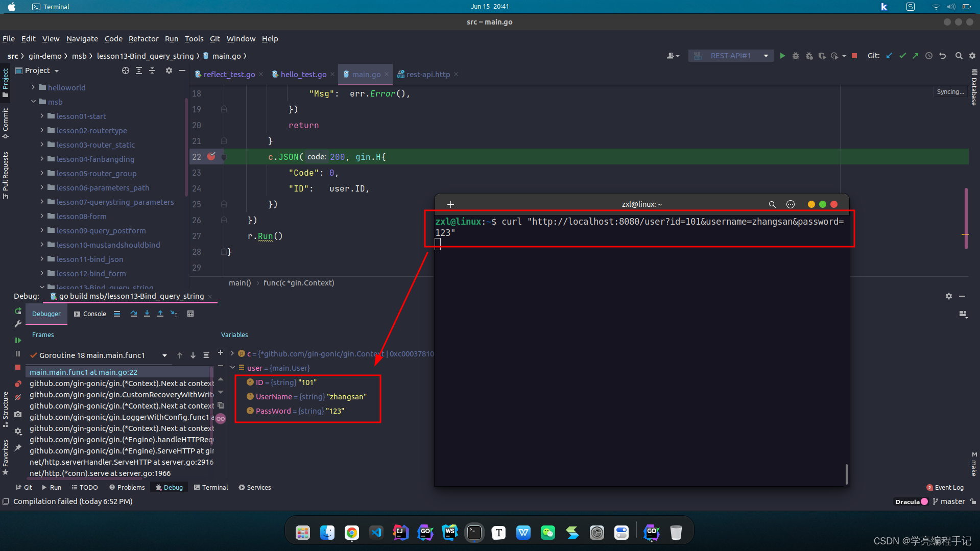The height and width of the screenshot is (551, 980).
Task: Open the Tools menu
Action: [x=194, y=39]
